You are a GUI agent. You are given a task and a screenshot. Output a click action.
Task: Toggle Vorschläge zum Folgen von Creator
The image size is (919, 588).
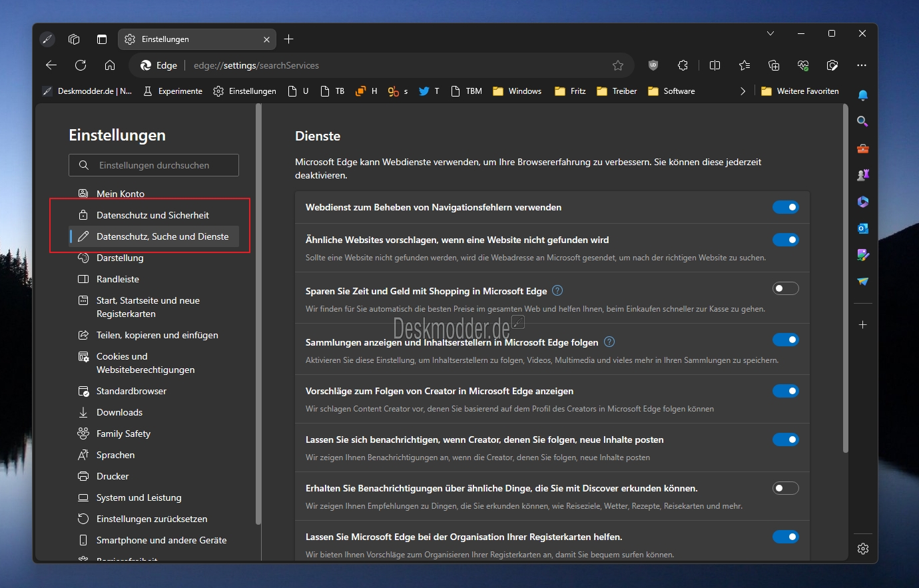(786, 391)
